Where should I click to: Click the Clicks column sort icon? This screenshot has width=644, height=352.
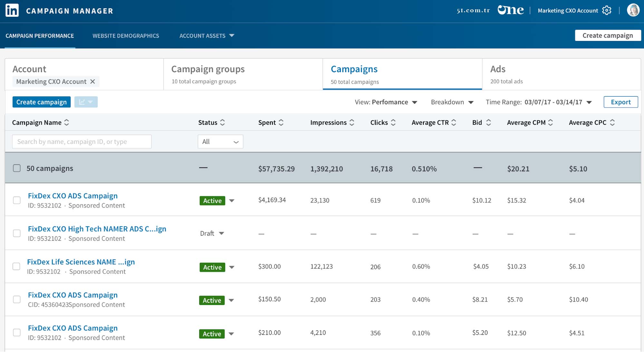pos(393,122)
